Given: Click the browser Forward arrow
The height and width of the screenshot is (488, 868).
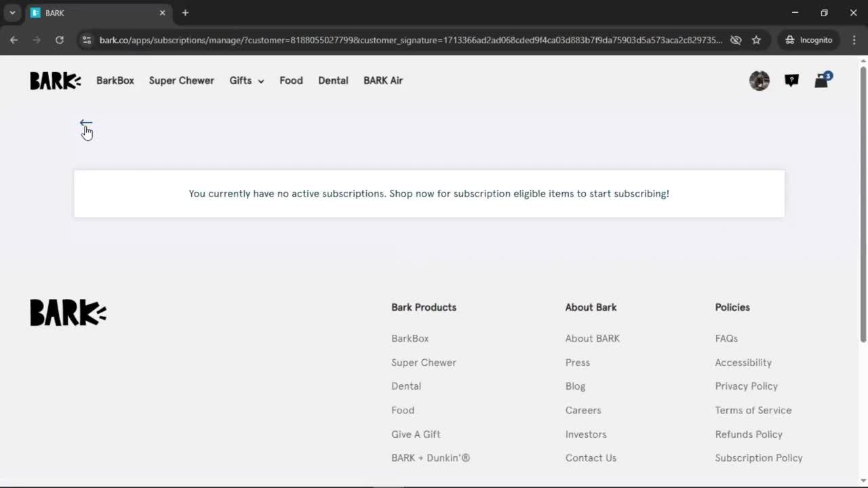Looking at the screenshot, I should click(x=37, y=40).
